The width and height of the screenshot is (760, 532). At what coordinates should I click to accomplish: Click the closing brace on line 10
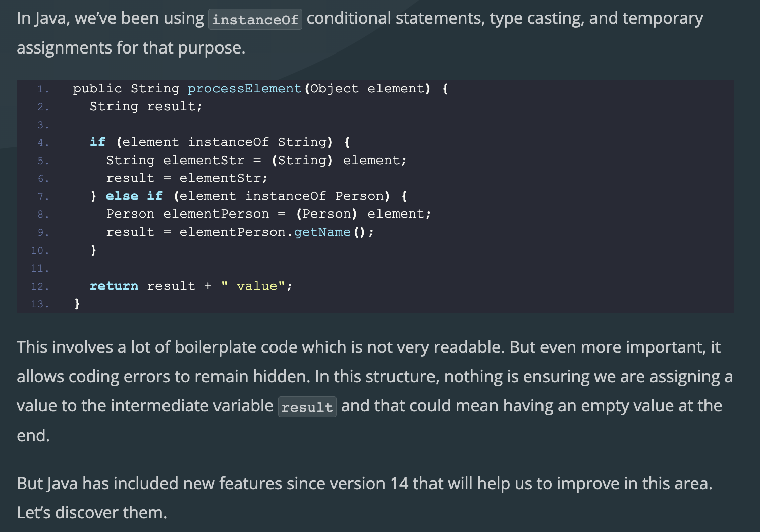(93, 250)
